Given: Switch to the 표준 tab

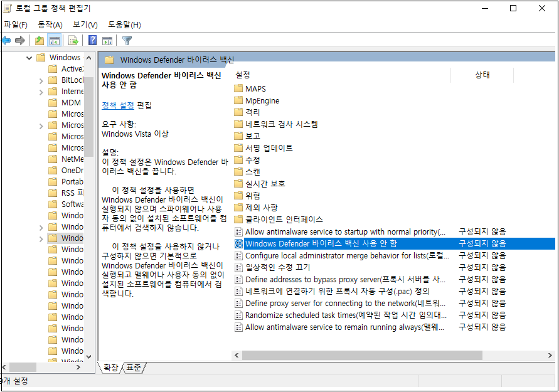Looking at the screenshot, I should tap(134, 368).
